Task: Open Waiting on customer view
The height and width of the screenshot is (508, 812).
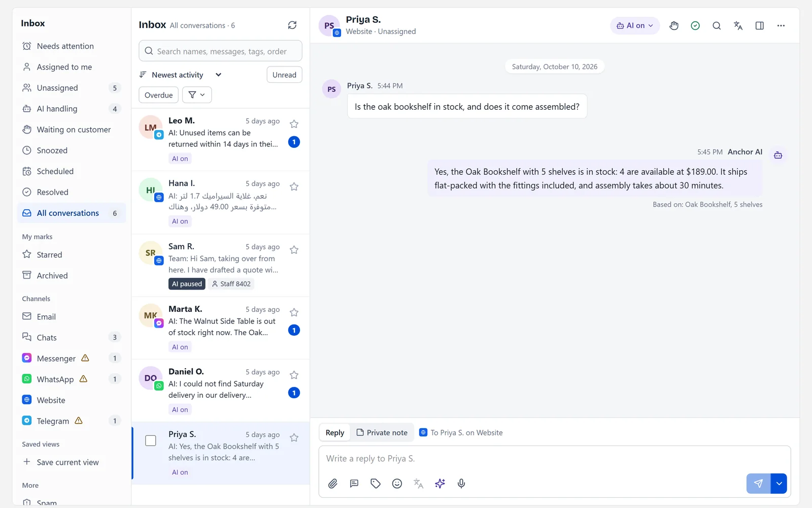Action: (x=72, y=130)
